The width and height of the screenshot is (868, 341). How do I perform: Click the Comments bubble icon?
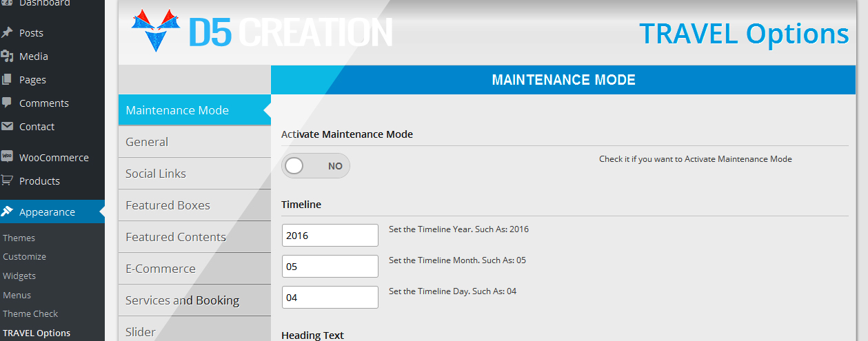tap(7, 103)
